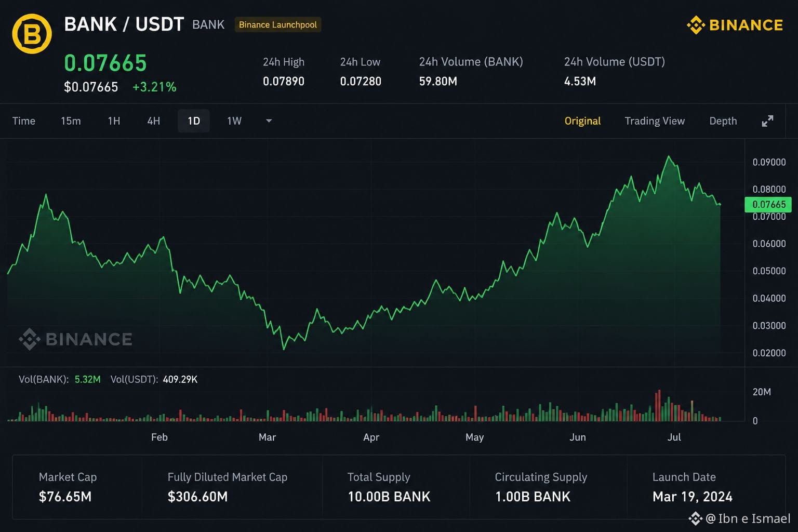Click the May label on time axis

(474, 437)
